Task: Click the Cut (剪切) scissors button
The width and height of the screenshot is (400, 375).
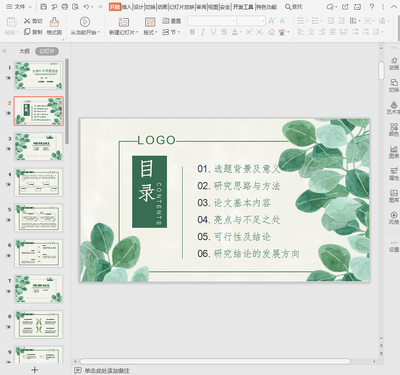Action: pyautogui.click(x=33, y=21)
